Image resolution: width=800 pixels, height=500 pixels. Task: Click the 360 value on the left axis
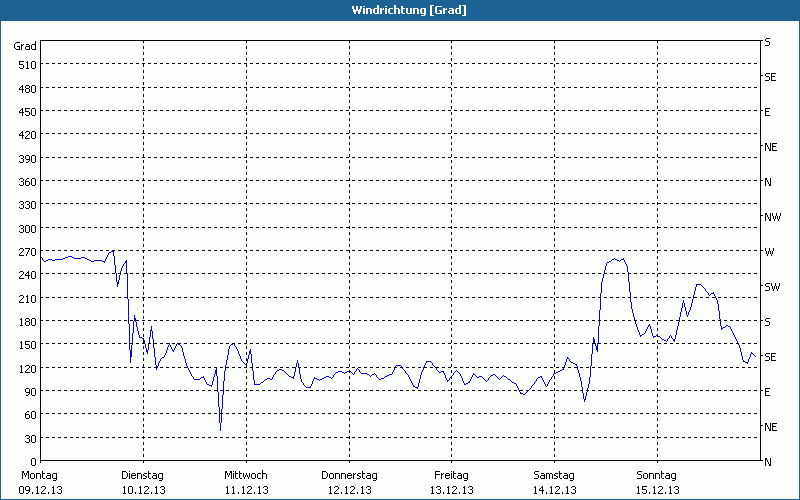coord(28,182)
